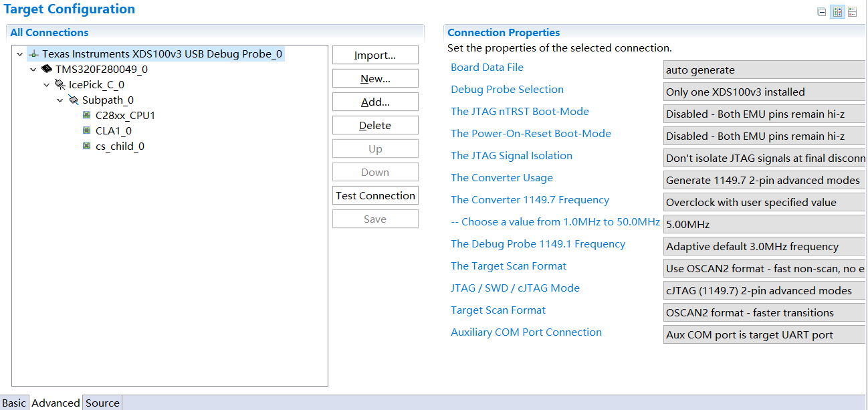Open the JTAG / SWD / cJTAG Mode dropdown

(x=764, y=291)
